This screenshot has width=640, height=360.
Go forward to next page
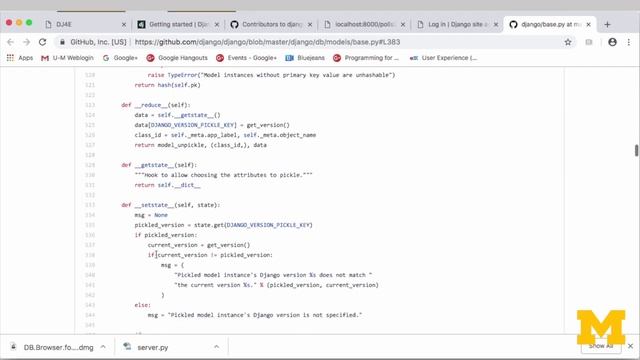27,42
